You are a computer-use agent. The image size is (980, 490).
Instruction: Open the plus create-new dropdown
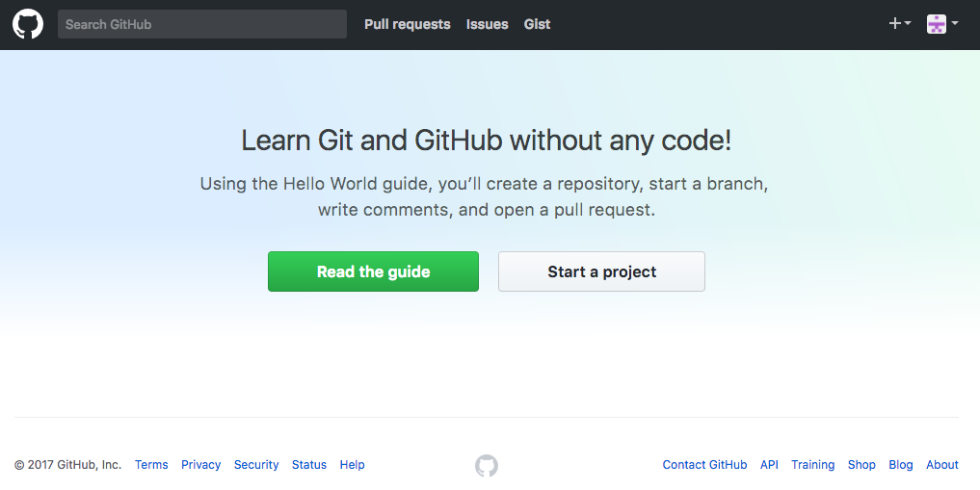[899, 24]
